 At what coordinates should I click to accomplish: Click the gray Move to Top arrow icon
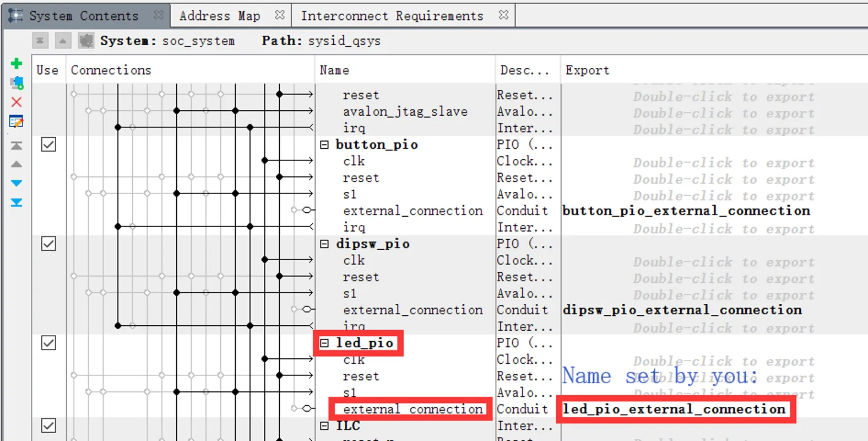pos(17,146)
